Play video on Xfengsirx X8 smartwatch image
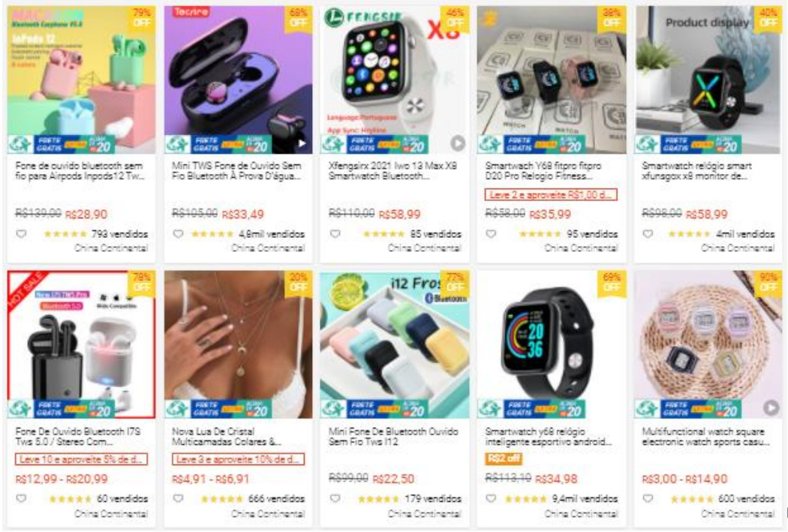This screenshot has width=788, height=532. click(x=457, y=143)
